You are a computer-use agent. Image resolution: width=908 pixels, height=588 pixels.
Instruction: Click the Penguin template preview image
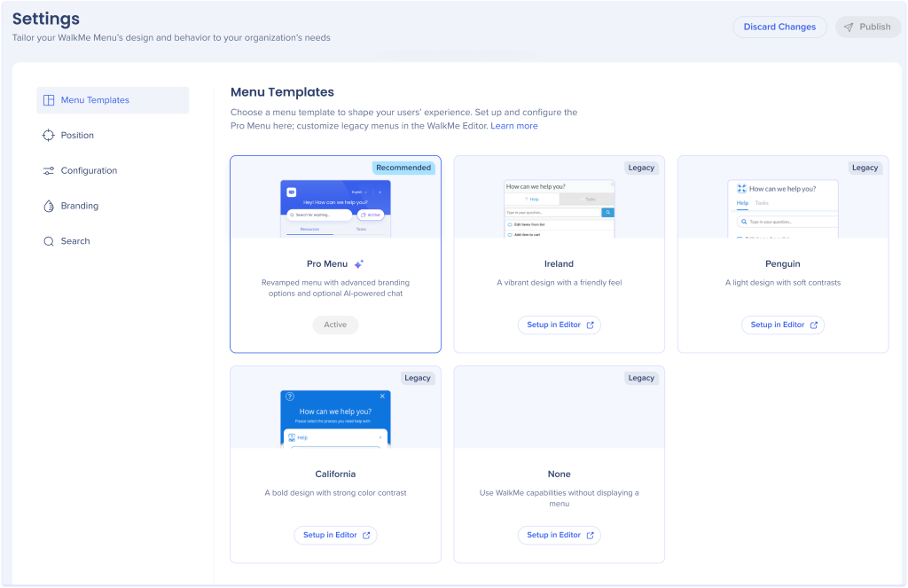(783, 209)
